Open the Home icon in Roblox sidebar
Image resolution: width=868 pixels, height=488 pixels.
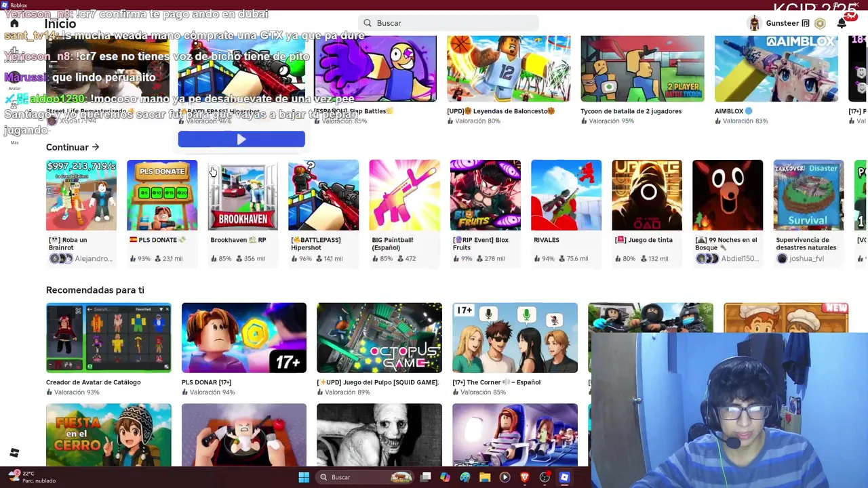tap(14, 23)
